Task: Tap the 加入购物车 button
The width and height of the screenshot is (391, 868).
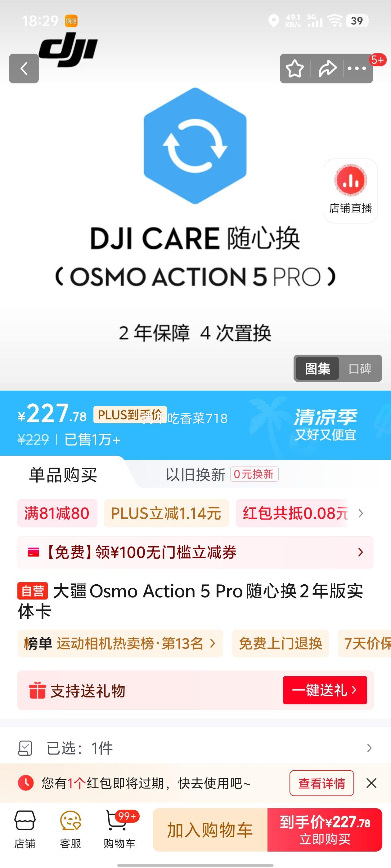Action: (210, 830)
